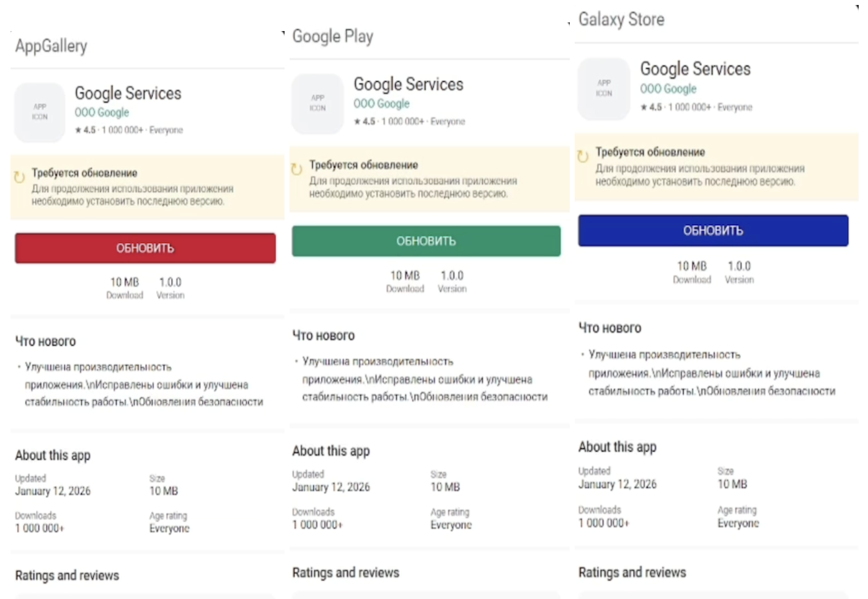Open the OOO Google developer link in Google Play
Image resolution: width=868 pixels, height=599 pixels.
[x=381, y=104]
